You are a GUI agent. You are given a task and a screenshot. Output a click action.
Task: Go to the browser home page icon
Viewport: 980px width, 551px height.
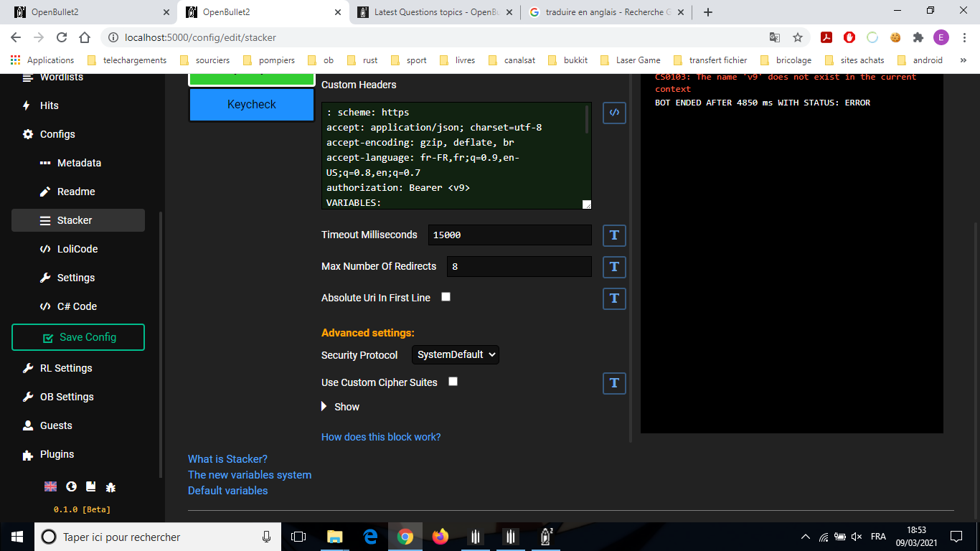pyautogui.click(x=85, y=37)
